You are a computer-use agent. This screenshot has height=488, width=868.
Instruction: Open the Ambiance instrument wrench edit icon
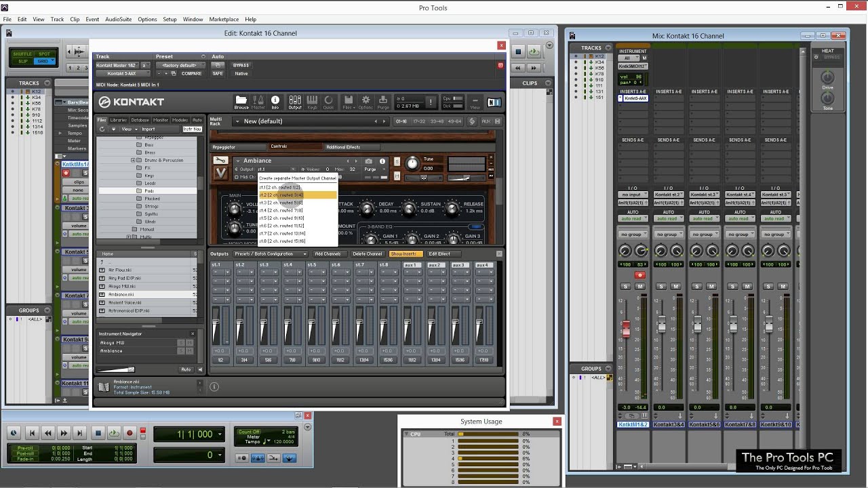coord(220,161)
